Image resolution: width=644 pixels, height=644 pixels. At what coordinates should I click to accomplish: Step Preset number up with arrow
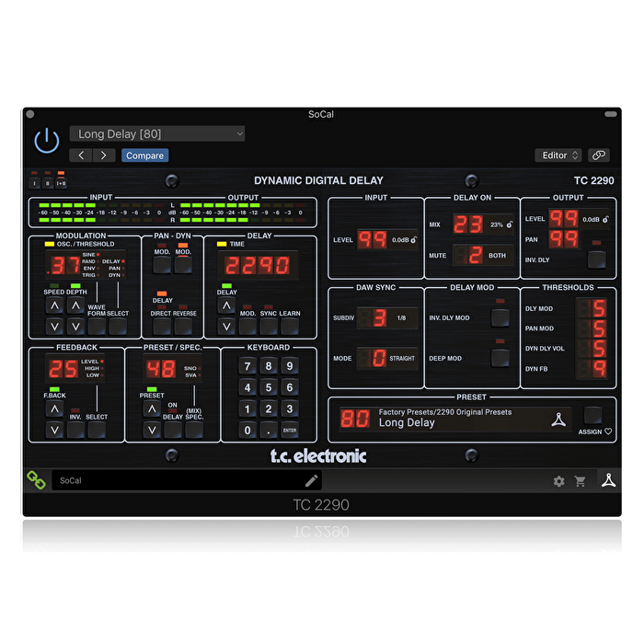(152, 409)
